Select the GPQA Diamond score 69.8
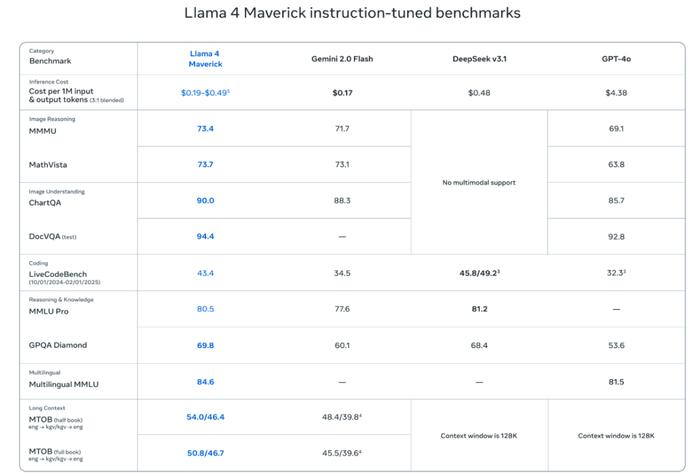This screenshot has width=700, height=475. 205,346
